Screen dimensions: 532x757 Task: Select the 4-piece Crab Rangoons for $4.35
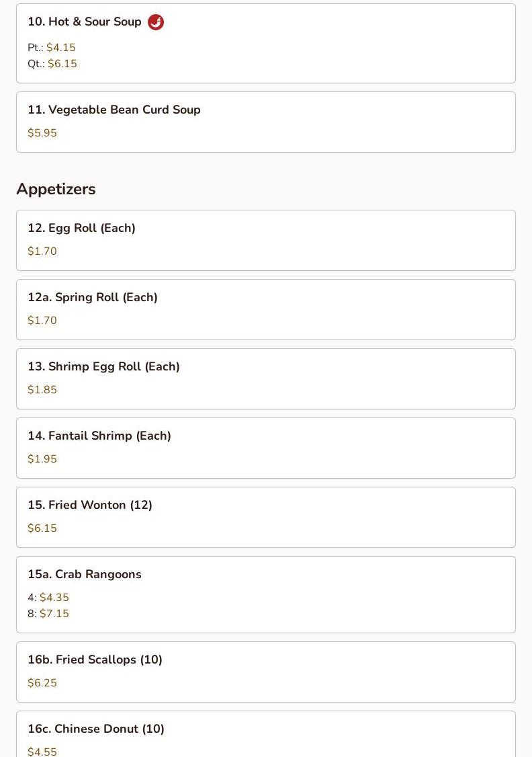click(48, 597)
